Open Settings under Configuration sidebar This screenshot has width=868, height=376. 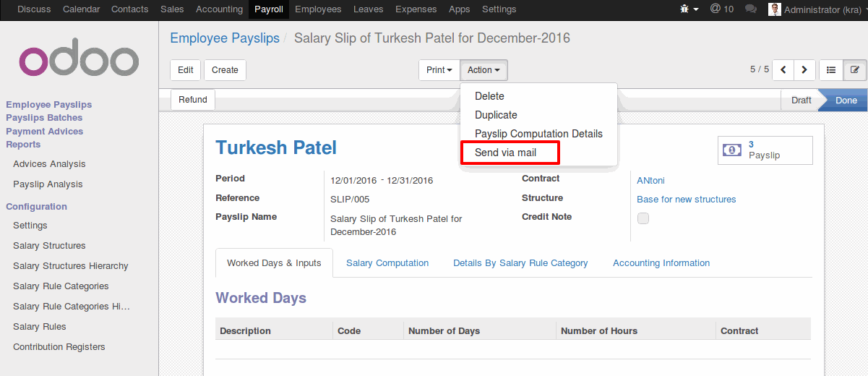click(x=30, y=226)
